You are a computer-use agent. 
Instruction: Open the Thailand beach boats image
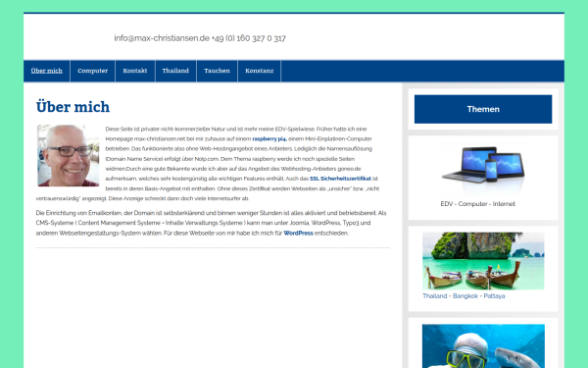tap(483, 261)
